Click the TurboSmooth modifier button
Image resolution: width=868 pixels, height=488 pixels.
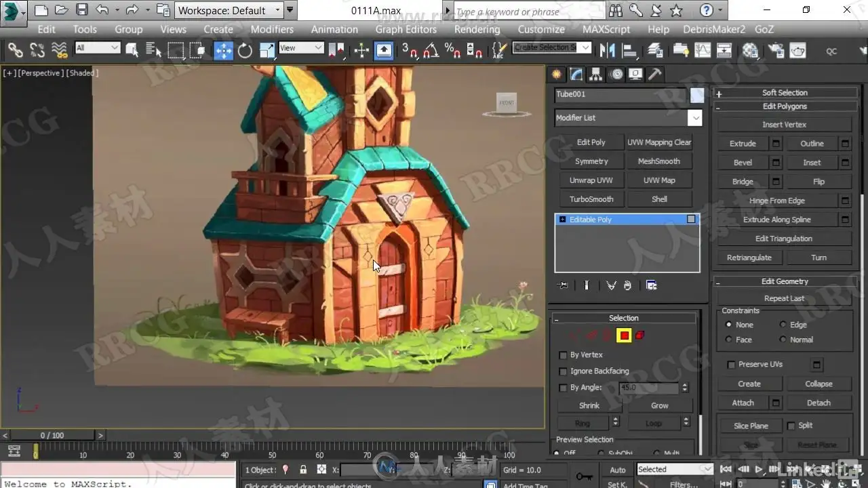[x=591, y=199]
